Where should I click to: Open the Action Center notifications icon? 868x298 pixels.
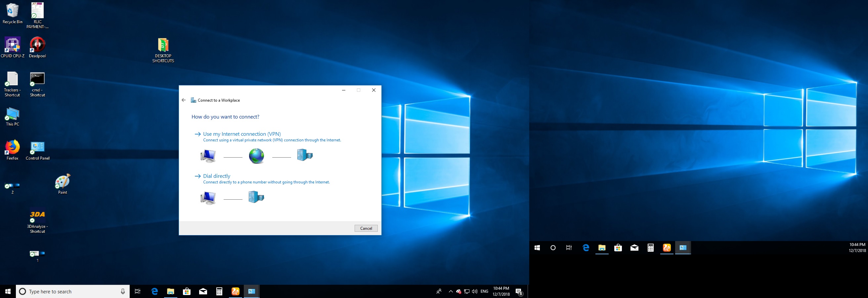pos(519,292)
